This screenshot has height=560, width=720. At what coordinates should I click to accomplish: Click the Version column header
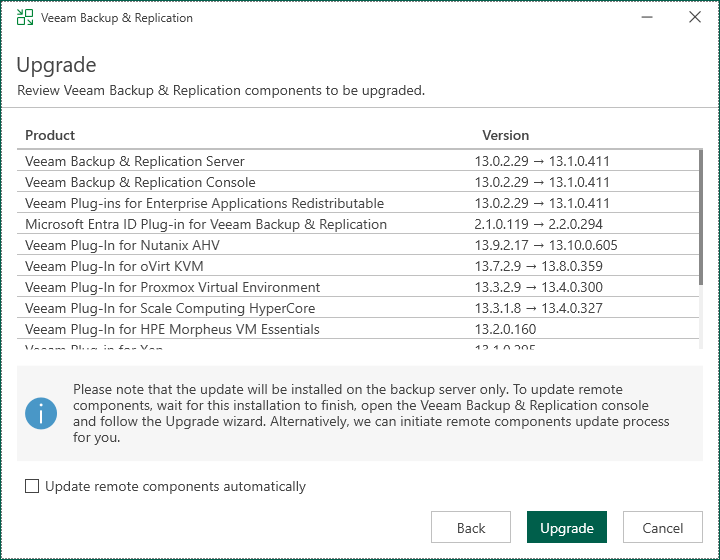[x=505, y=135]
